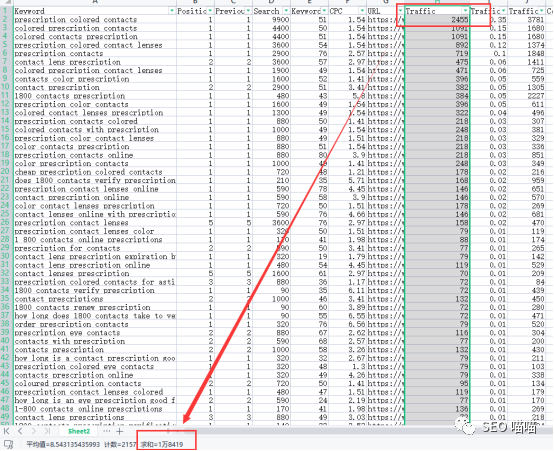Viewport: 554px width, 451px height.
Task: Select CPC value 5.71 in row 21
Action: pyautogui.click(x=348, y=180)
